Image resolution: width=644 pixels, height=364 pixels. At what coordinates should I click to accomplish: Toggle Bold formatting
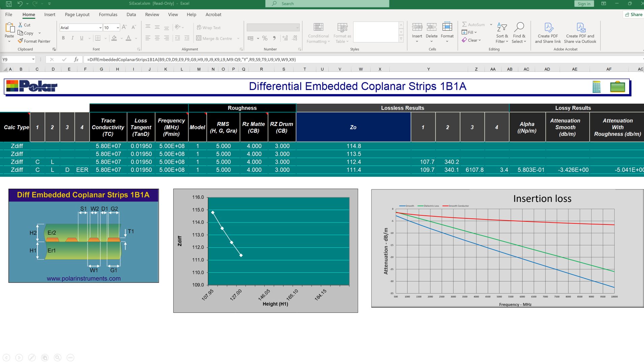63,38
